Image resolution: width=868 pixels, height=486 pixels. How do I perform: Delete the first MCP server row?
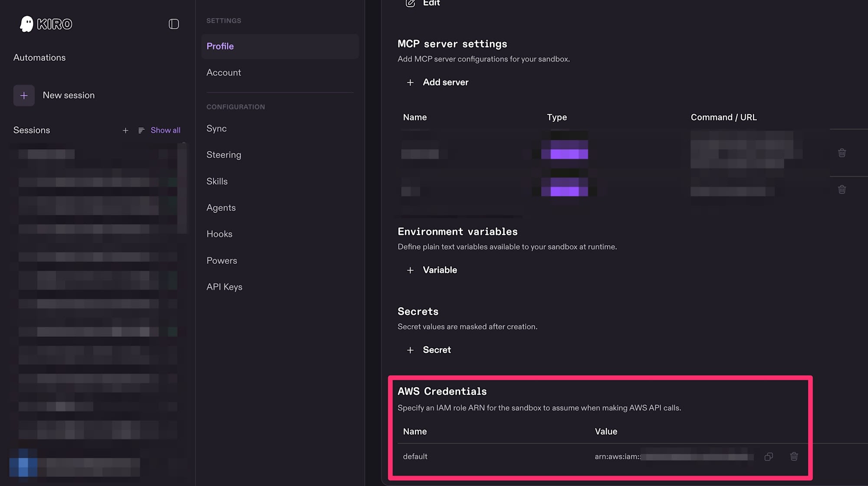coord(842,153)
